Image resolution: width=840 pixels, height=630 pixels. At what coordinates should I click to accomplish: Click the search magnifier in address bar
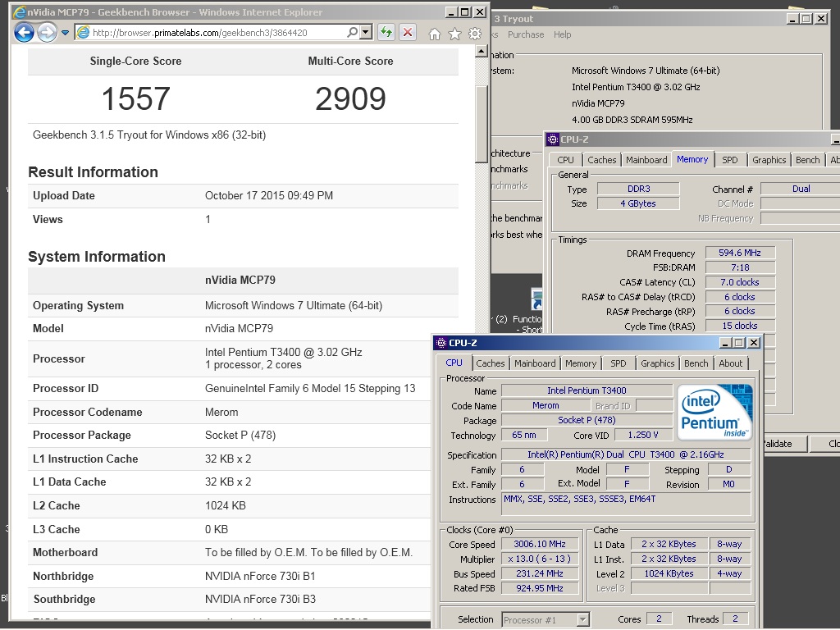coord(352,33)
